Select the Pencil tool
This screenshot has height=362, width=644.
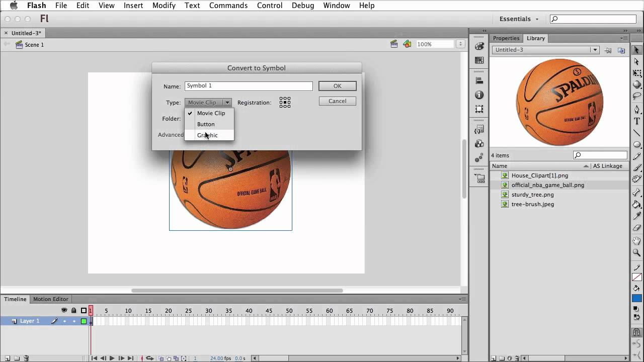coord(636,156)
